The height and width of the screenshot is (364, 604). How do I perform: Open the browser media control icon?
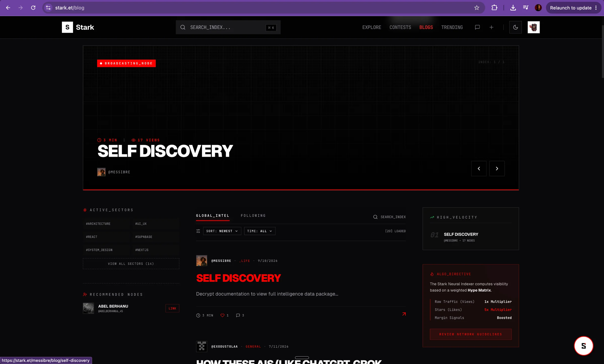click(525, 8)
